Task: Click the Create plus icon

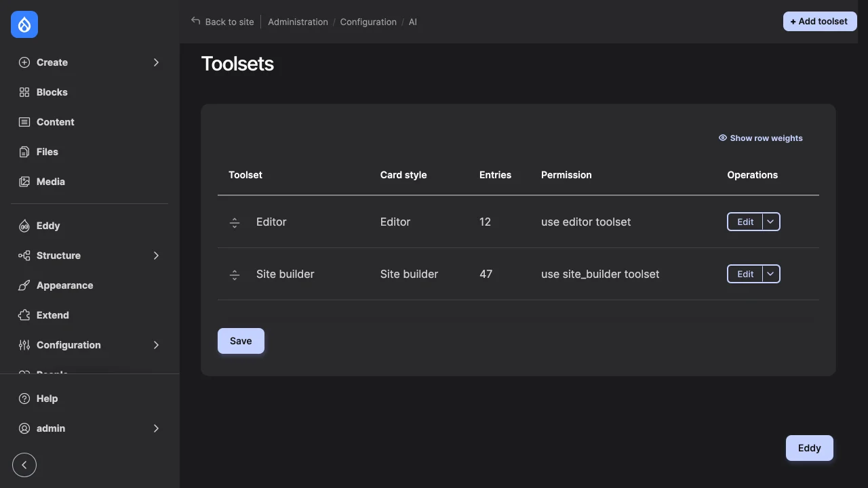Action: click(x=24, y=62)
